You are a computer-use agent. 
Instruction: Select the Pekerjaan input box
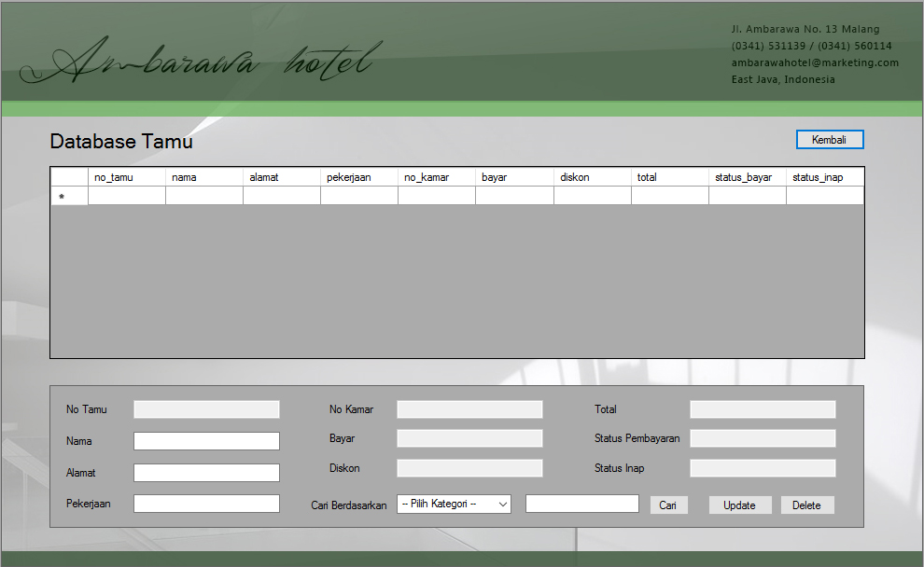206,504
